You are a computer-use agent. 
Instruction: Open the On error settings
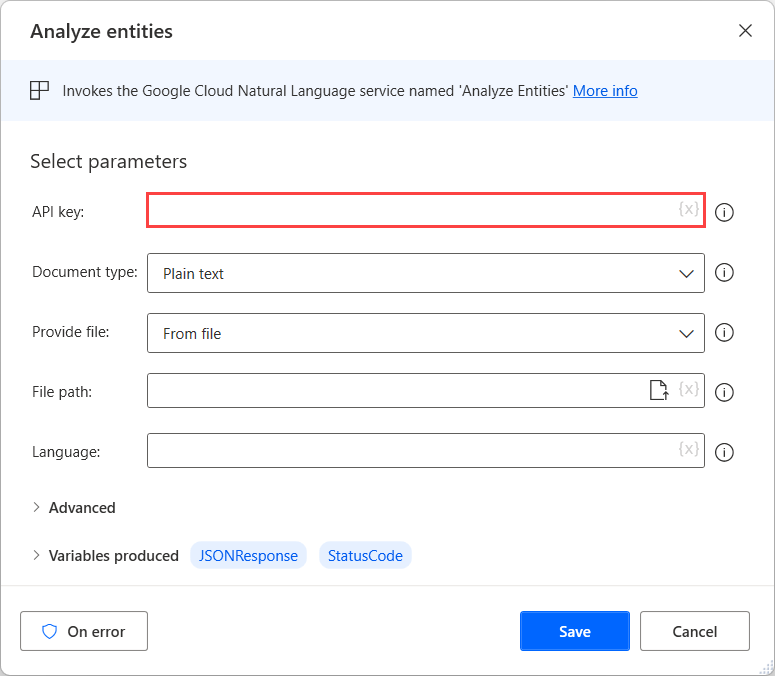pos(84,631)
